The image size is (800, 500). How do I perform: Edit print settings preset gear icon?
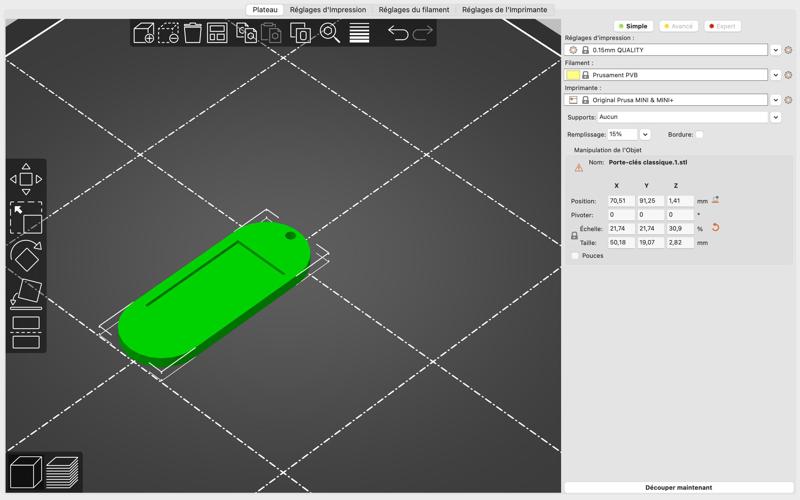(788, 50)
